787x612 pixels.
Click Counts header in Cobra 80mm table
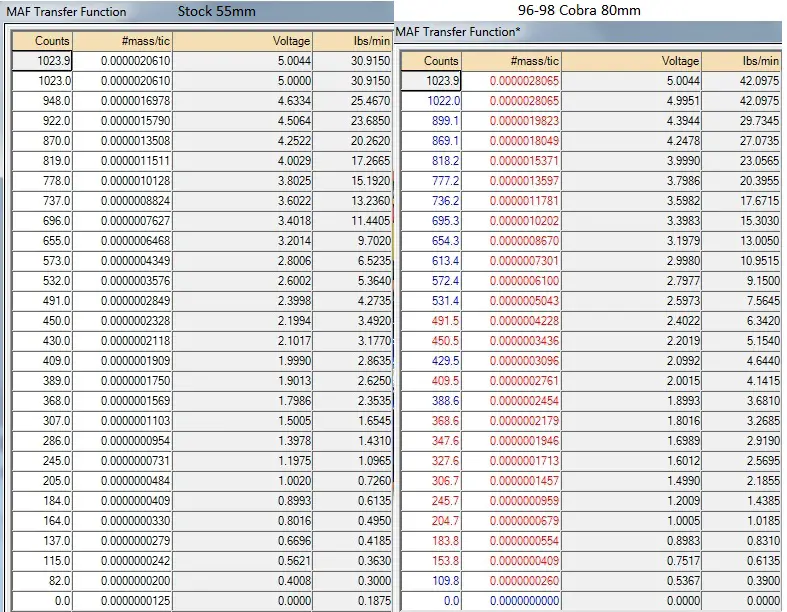tap(431, 61)
